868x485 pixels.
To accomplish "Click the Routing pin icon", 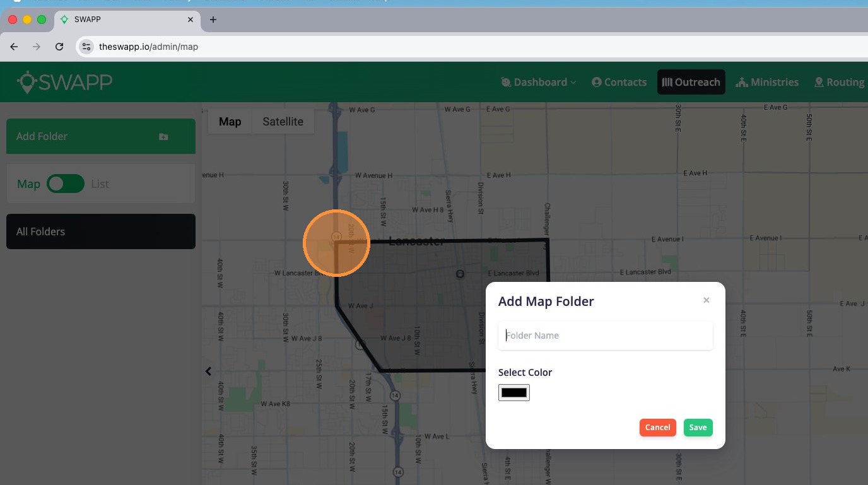I will [819, 82].
